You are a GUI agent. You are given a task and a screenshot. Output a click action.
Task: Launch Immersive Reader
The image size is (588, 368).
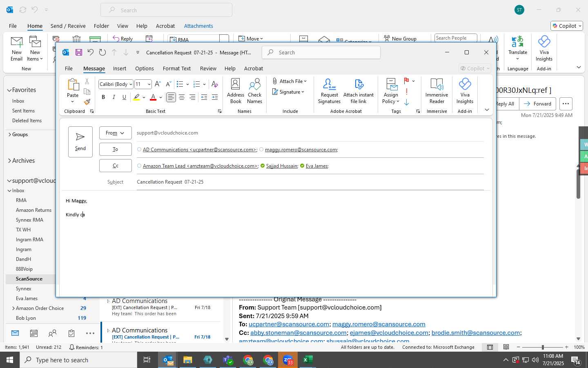pyautogui.click(x=437, y=91)
